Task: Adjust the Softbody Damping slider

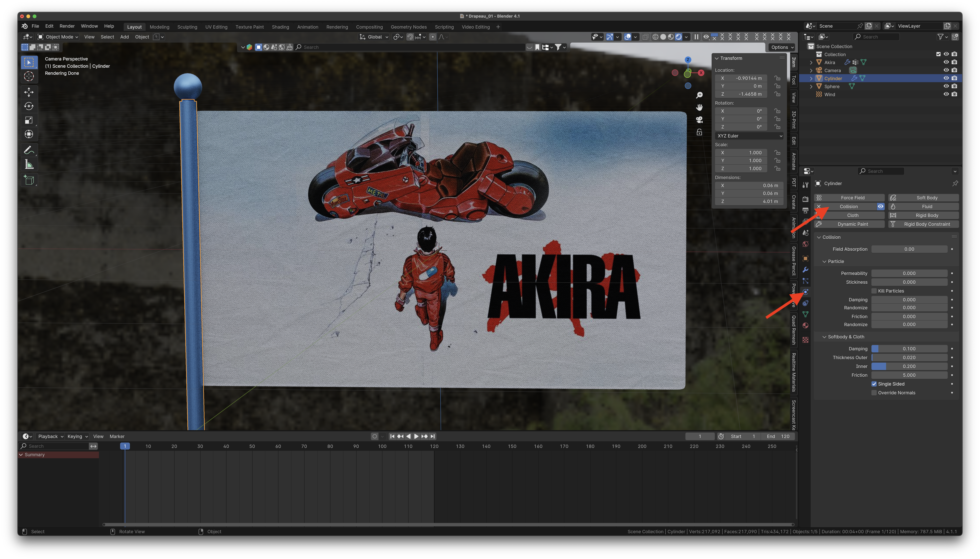Action: click(909, 349)
